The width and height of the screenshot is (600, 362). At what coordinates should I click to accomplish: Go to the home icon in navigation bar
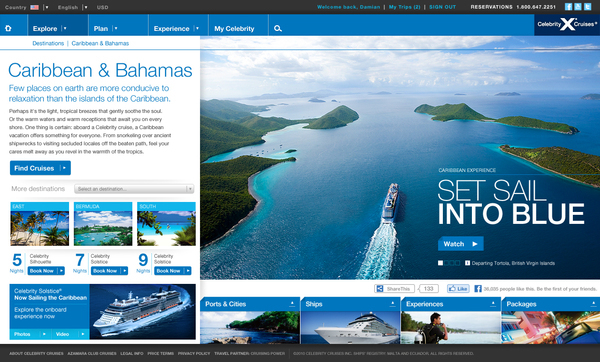[8, 28]
